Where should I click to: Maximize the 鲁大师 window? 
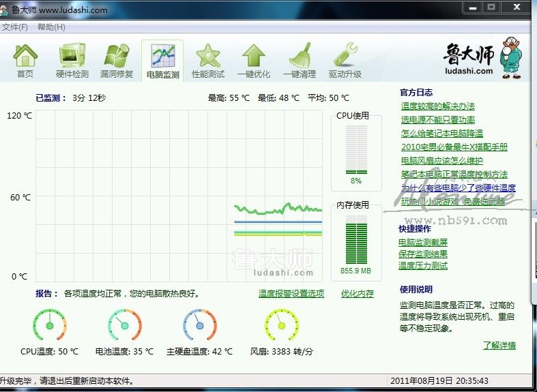point(491,7)
